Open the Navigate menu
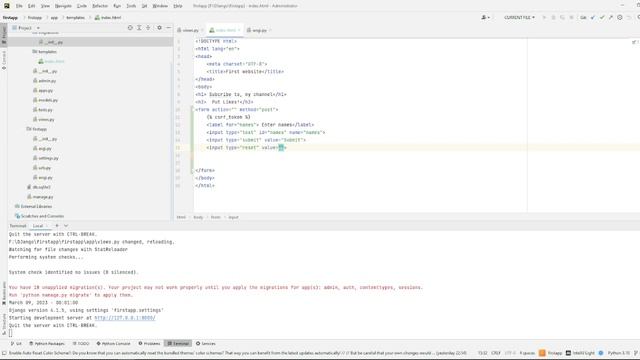 point(63,6)
